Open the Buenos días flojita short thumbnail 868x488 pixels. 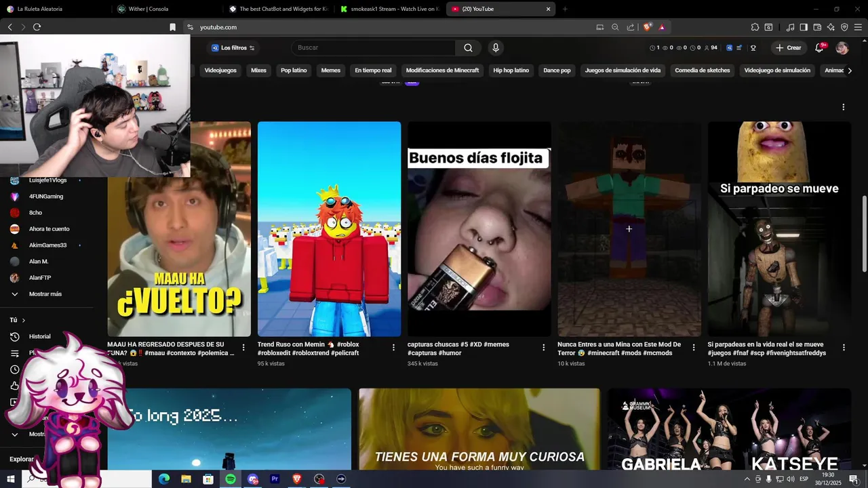point(479,229)
